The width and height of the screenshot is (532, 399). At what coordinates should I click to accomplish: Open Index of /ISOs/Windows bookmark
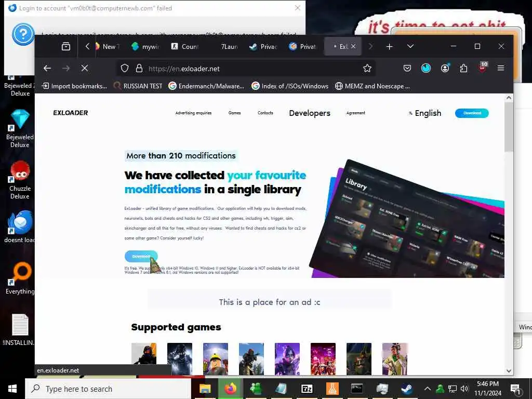point(290,86)
